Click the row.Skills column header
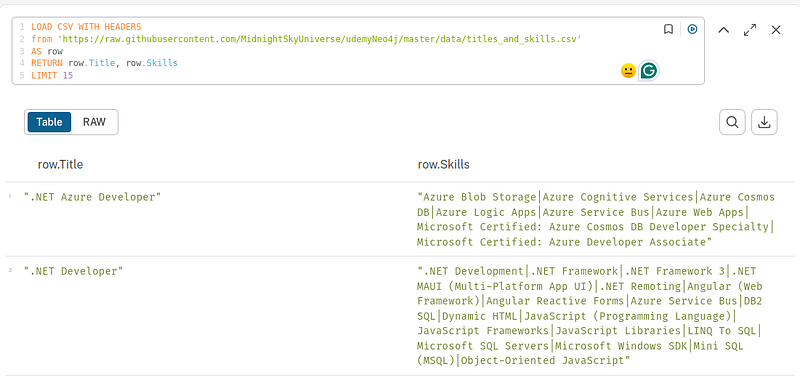Image resolution: width=800 pixels, height=380 pixels. pos(444,164)
